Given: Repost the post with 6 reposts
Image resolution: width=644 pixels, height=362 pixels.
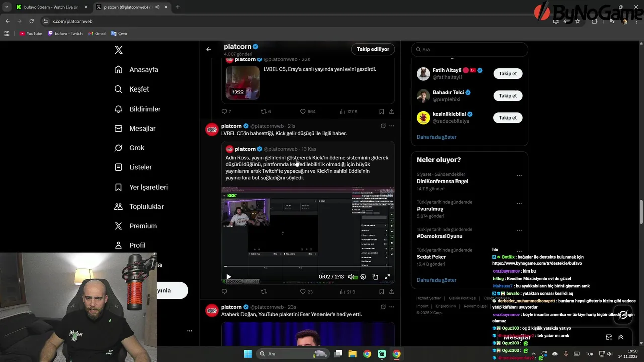Looking at the screenshot, I should 266,111.
